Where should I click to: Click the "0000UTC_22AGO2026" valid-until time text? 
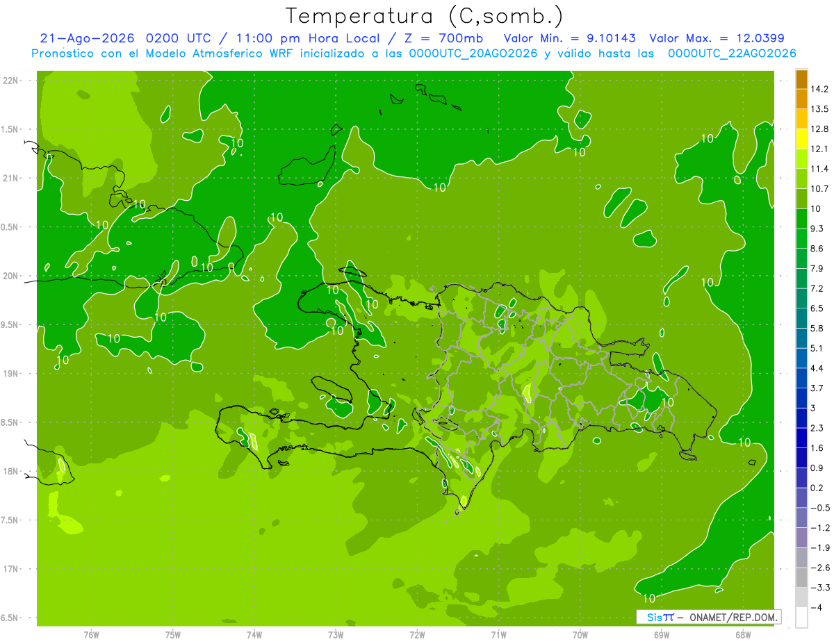(732, 53)
